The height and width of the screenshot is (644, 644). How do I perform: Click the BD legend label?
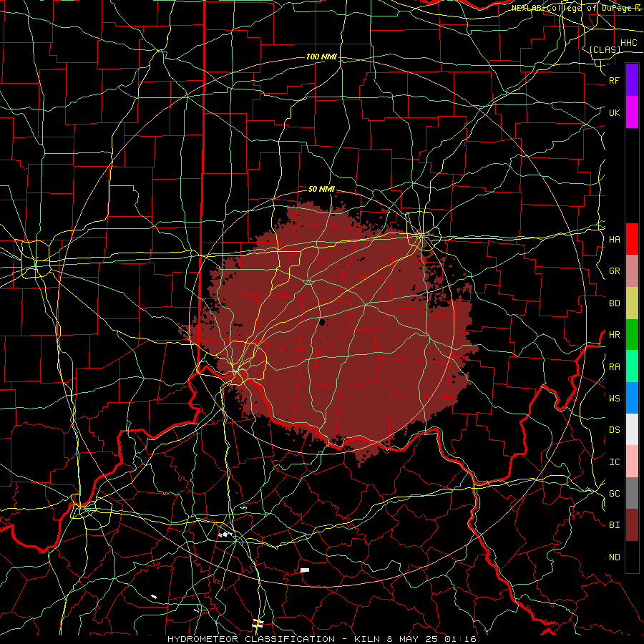click(x=614, y=303)
